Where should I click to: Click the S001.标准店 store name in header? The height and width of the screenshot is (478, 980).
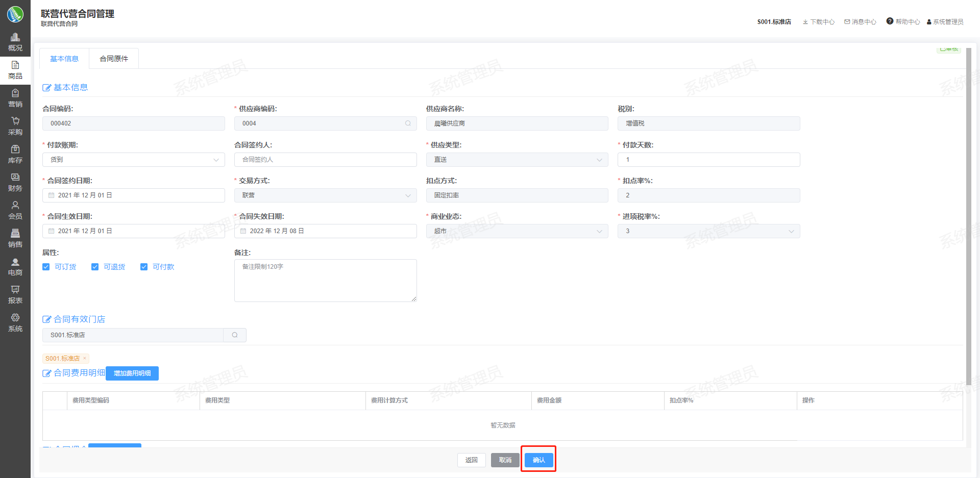(774, 22)
